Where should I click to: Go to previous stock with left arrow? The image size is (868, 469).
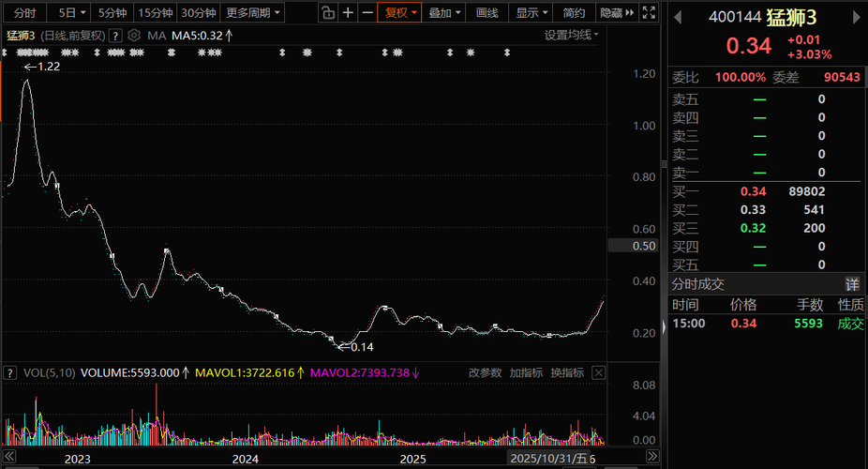tap(678, 17)
